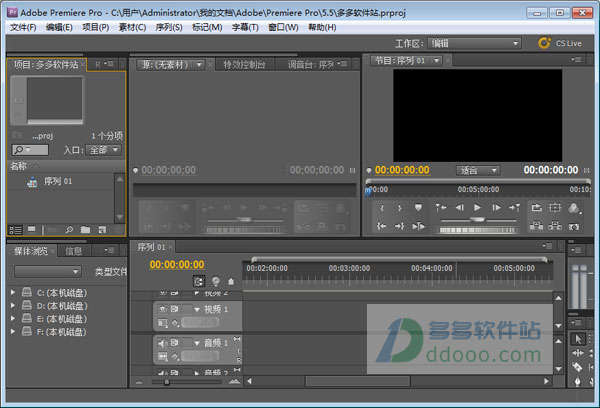The height and width of the screenshot is (408, 600).
Task: Toggle Loop playback in Program monitor
Action: click(x=536, y=208)
